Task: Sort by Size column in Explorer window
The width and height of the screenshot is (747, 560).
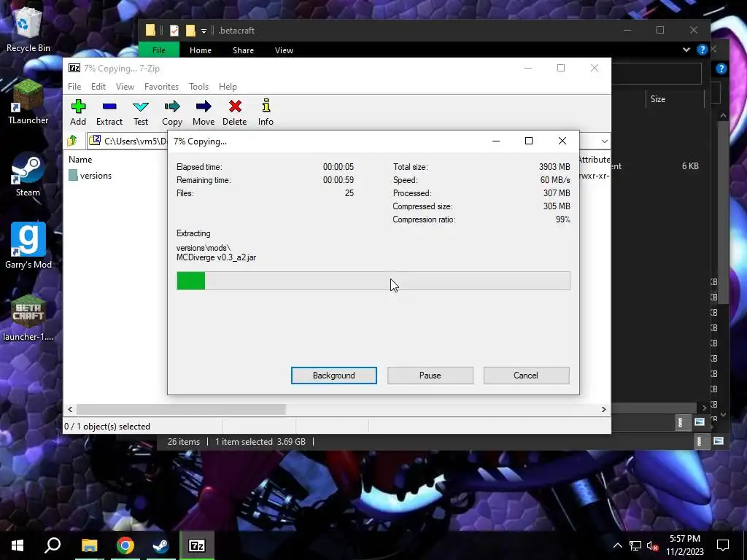Action: pos(657,99)
